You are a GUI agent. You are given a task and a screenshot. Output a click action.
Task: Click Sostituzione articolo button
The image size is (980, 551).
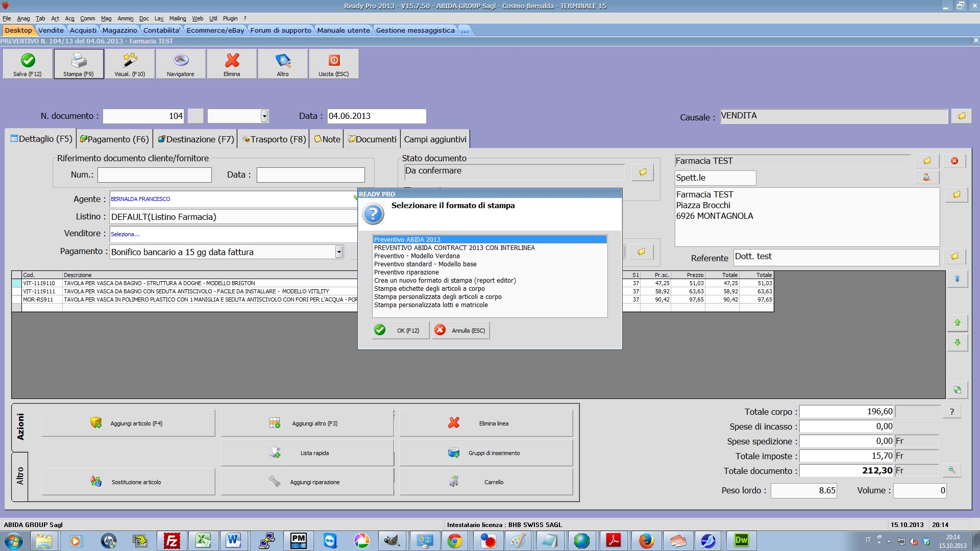(128, 482)
